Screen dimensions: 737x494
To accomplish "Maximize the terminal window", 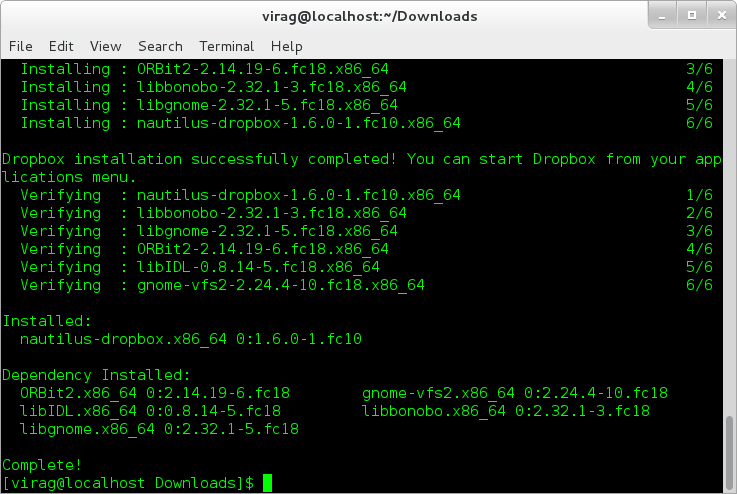I will (x=692, y=16).
